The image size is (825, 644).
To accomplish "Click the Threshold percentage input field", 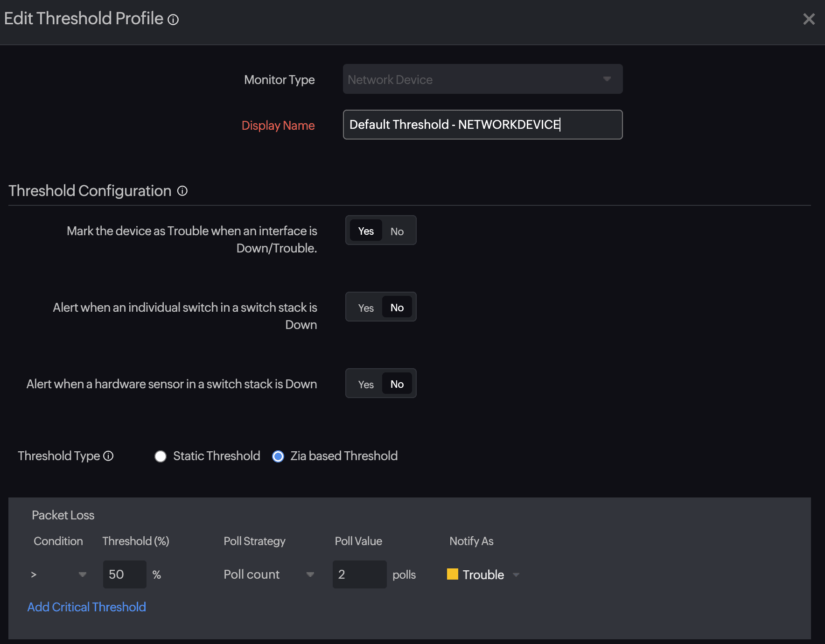I will (x=124, y=574).
